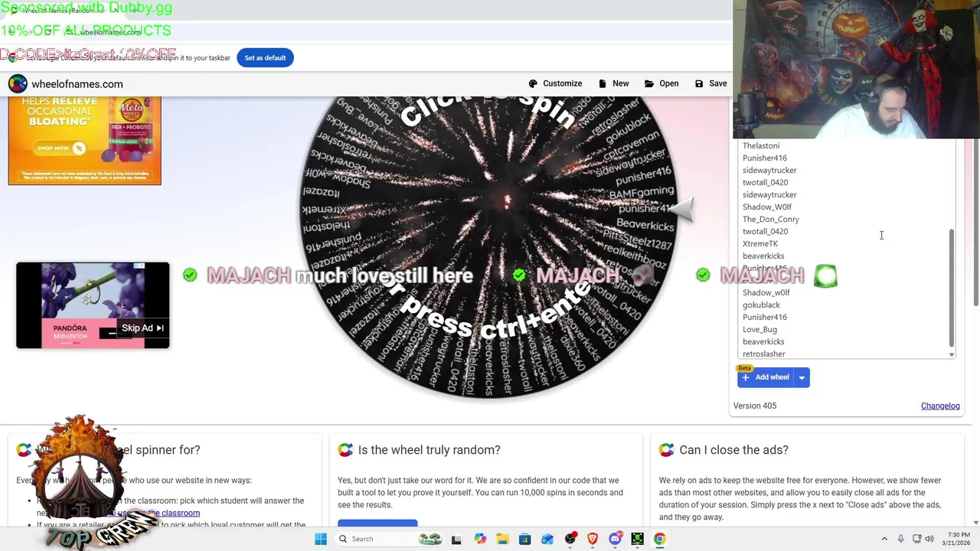Open Task View from the taskbar

click(x=456, y=539)
